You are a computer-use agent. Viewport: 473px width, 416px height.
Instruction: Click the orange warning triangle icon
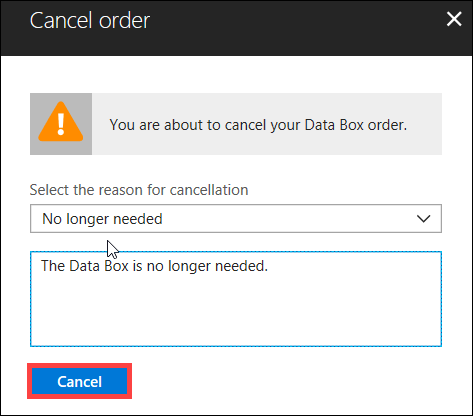61,122
